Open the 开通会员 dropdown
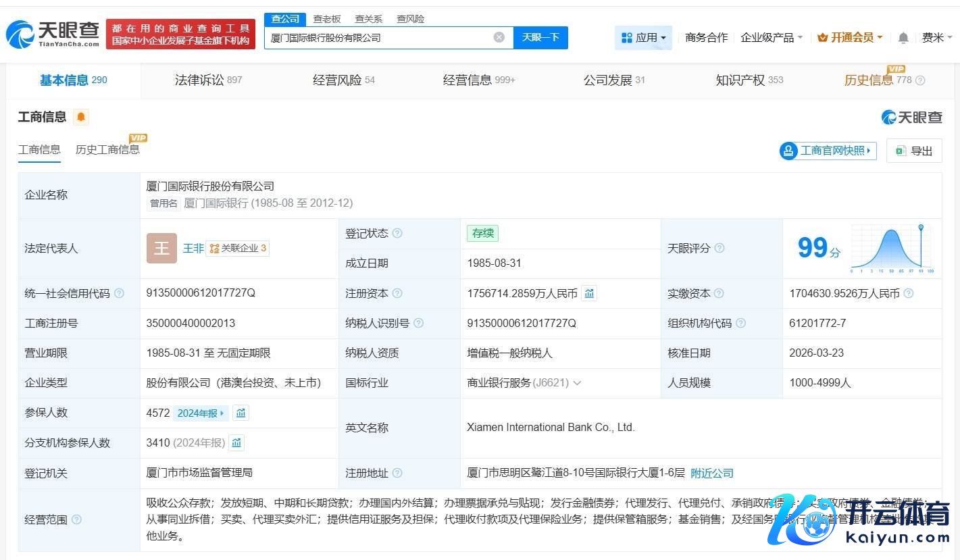 coord(850,38)
